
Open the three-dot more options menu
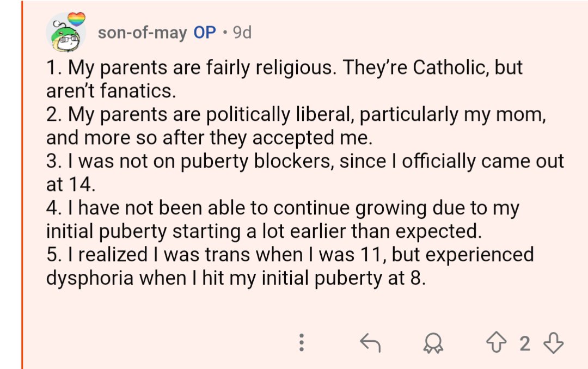[301, 343]
